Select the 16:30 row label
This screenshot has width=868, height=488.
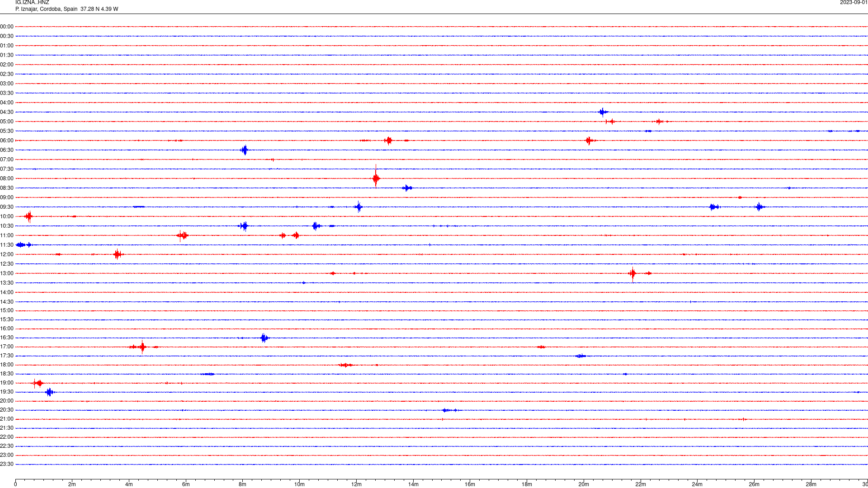pos(7,338)
